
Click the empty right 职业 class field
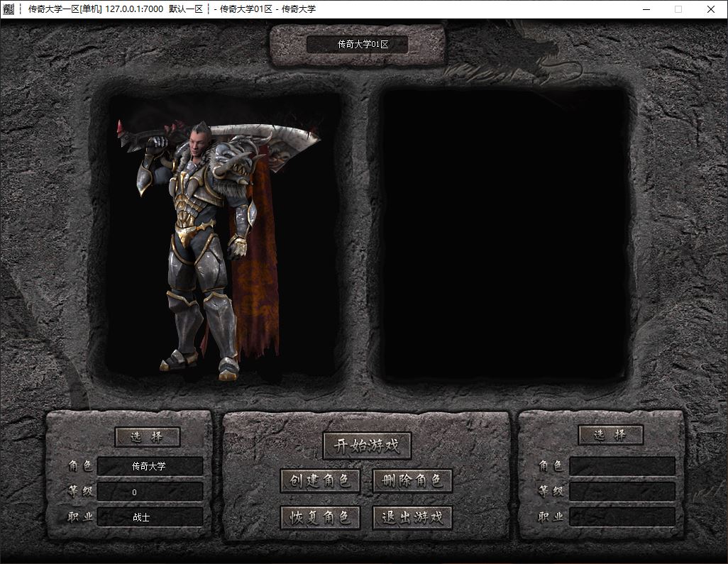(x=622, y=516)
